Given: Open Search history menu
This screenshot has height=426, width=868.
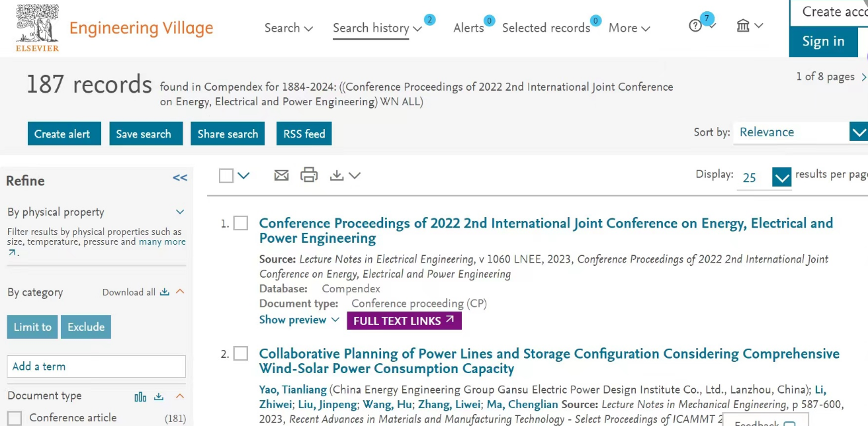Looking at the screenshot, I should point(377,28).
